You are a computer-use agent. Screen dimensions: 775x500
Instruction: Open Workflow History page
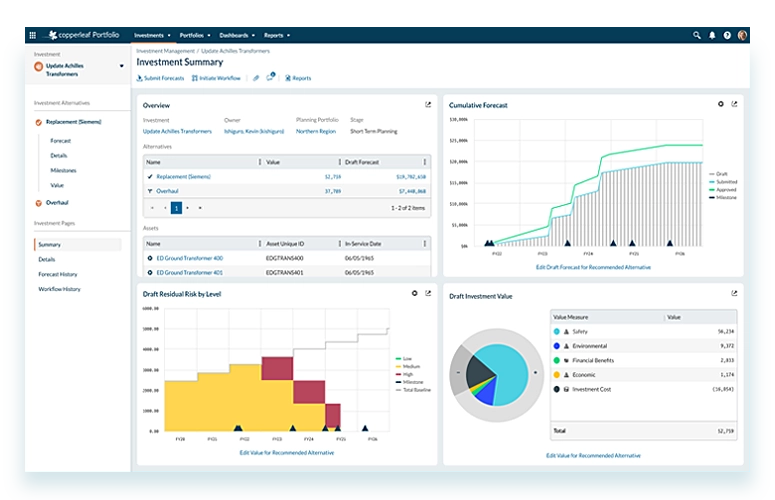pos(59,289)
